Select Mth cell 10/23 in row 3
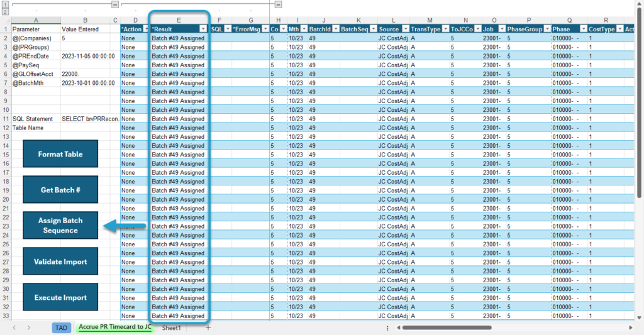 (x=297, y=47)
